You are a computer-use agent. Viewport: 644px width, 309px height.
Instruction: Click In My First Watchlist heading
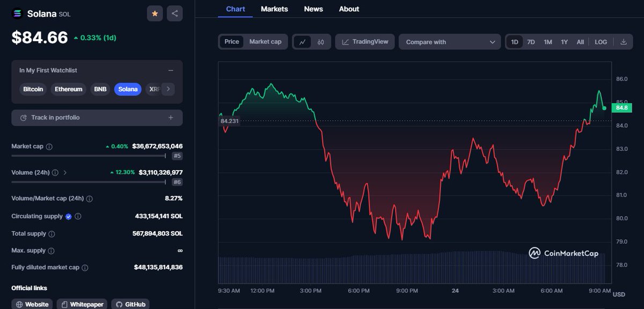point(48,70)
